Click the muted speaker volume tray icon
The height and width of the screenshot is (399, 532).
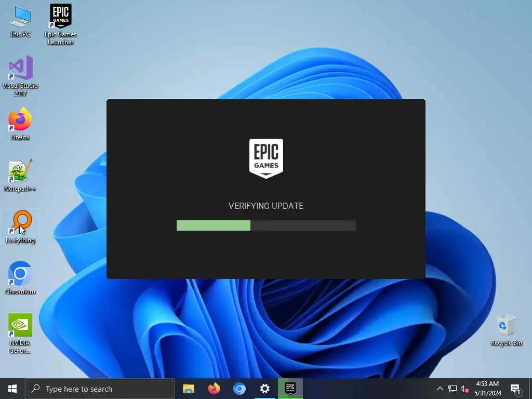pyautogui.click(x=465, y=389)
